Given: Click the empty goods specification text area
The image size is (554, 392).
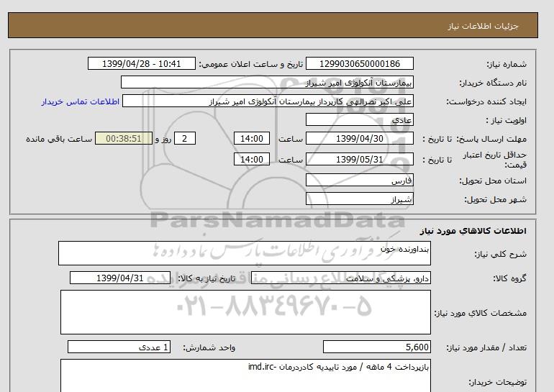Looking at the screenshot, I should click(x=245, y=312).
